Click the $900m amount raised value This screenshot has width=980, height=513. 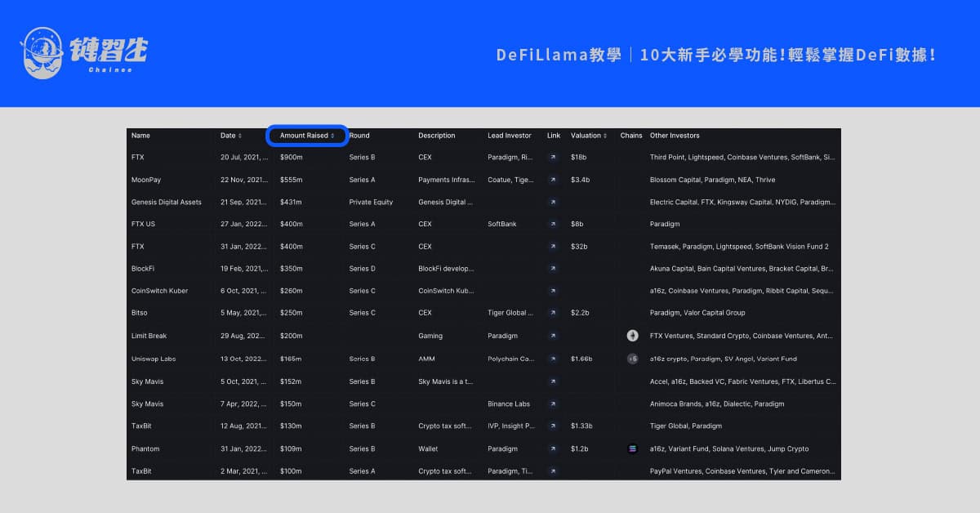point(292,157)
